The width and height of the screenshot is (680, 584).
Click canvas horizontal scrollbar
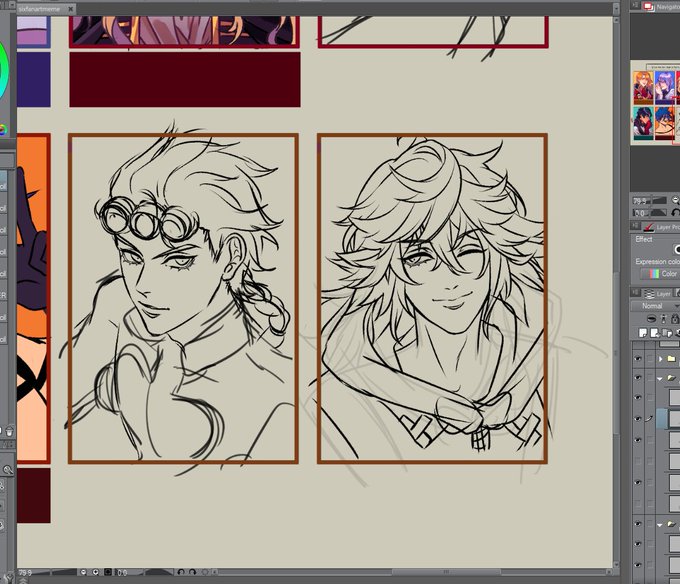(x=447, y=572)
